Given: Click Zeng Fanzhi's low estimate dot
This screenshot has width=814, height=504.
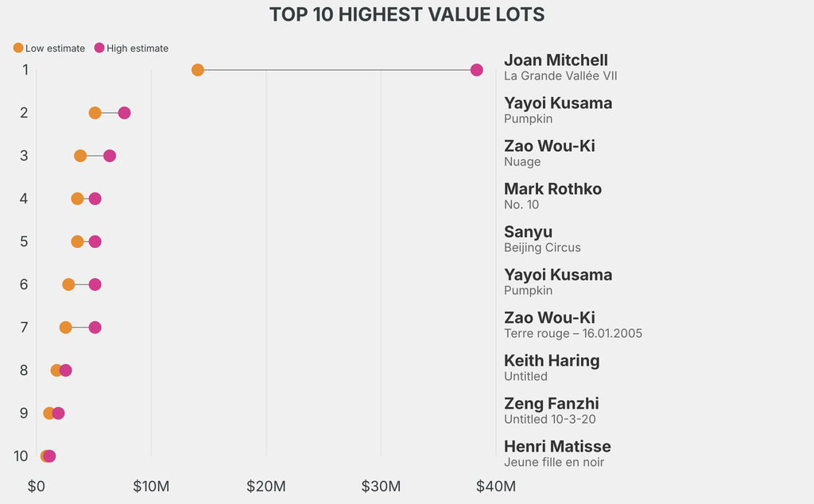Looking at the screenshot, I should 49,413.
